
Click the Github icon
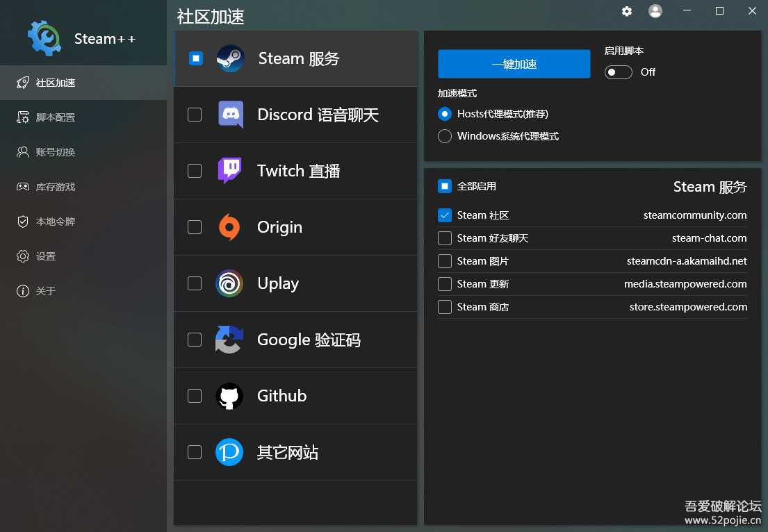tap(229, 396)
